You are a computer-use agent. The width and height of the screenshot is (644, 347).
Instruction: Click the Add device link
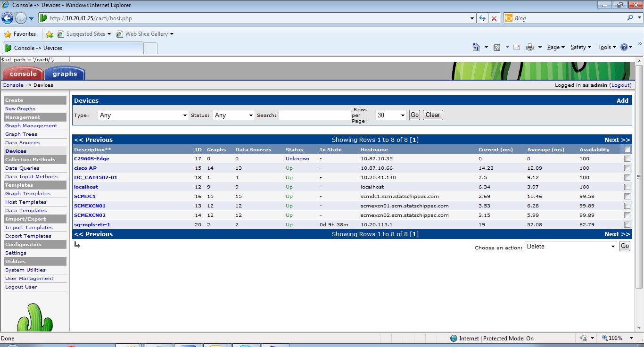pyautogui.click(x=622, y=100)
